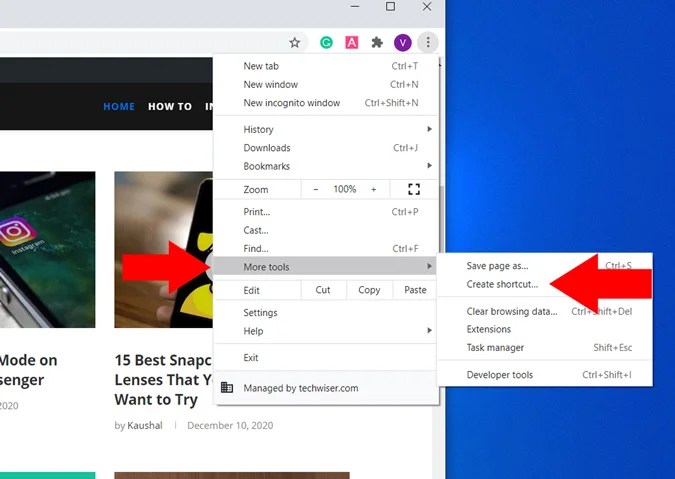The width and height of the screenshot is (675, 479).
Task: Click Paste in the Edit row
Action: click(x=415, y=290)
